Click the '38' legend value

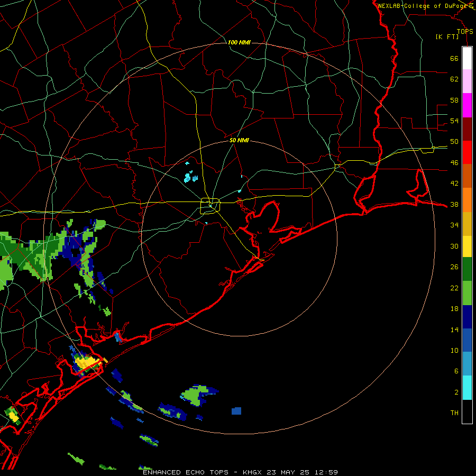pos(454,204)
